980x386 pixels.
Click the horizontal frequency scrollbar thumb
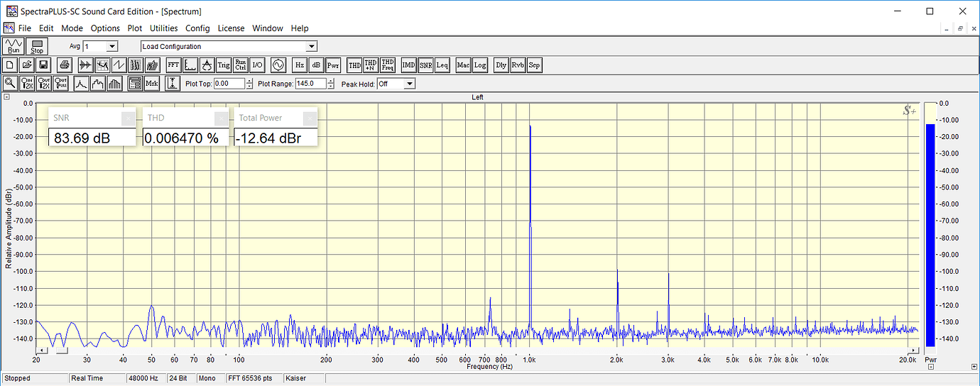(x=62, y=350)
